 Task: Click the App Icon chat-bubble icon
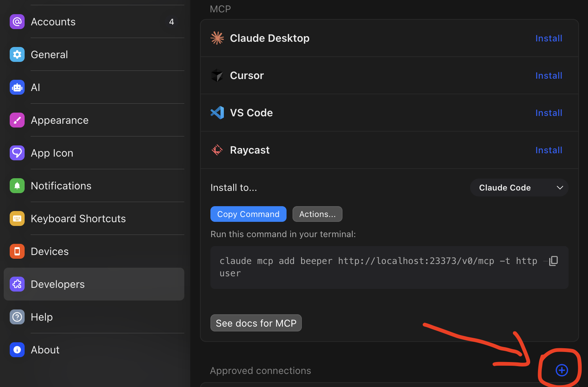click(17, 153)
